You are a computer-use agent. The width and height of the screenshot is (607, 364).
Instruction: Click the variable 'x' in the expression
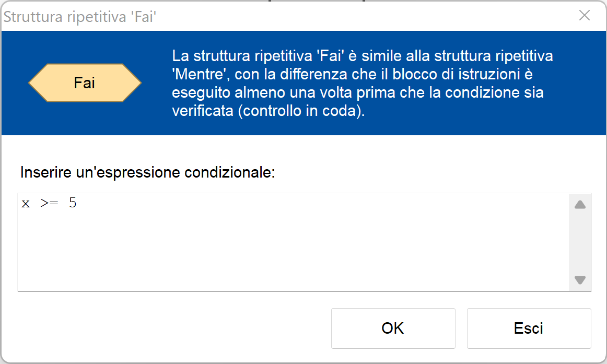coord(26,203)
